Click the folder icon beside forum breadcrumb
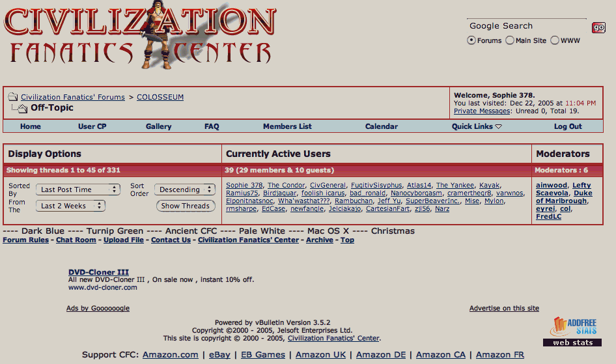616x364 pixels. (13, 96)
